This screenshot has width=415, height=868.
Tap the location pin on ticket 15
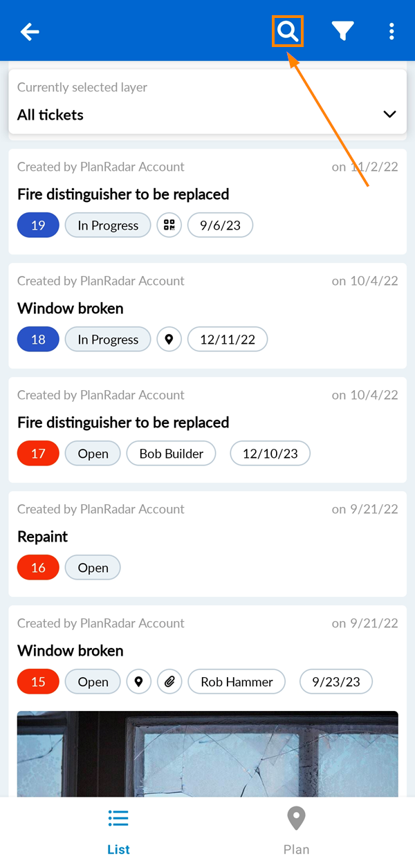(138, 682)
